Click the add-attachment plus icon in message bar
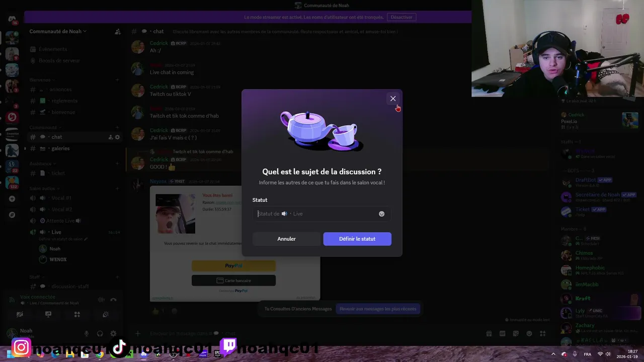Viewport: 644px width, 362px height. 137,333
